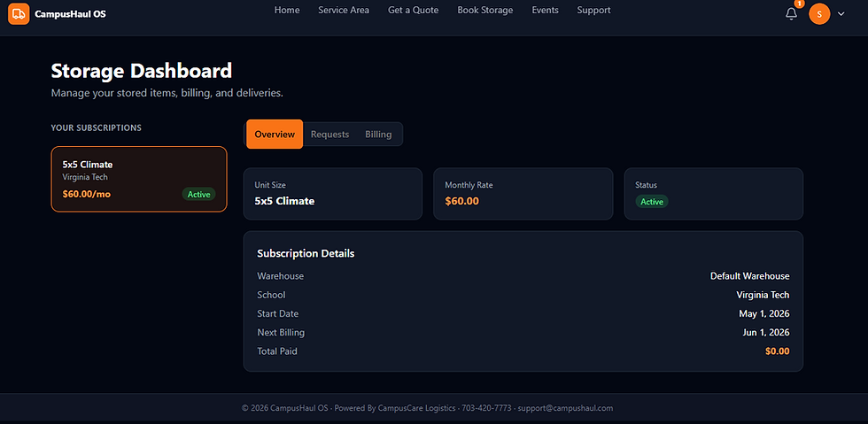Open the notification bell
This screenshot has width=868, height=424.
tap(792, 14)
